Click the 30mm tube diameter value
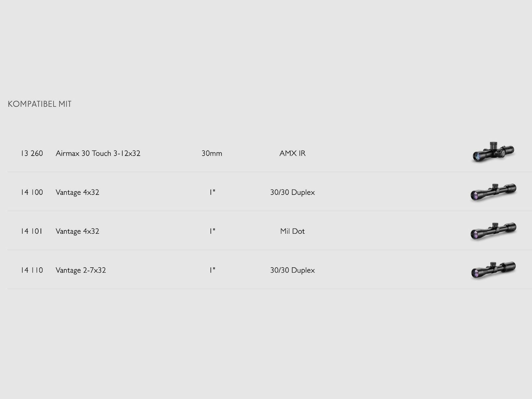Image resolution: width=532 pixels, height=399 pixels. tap(212, 153)
